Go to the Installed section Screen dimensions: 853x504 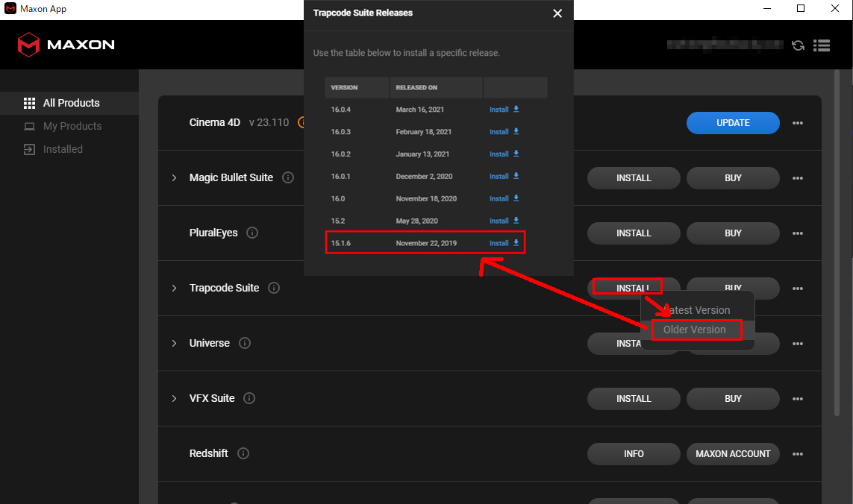[63, 149]
